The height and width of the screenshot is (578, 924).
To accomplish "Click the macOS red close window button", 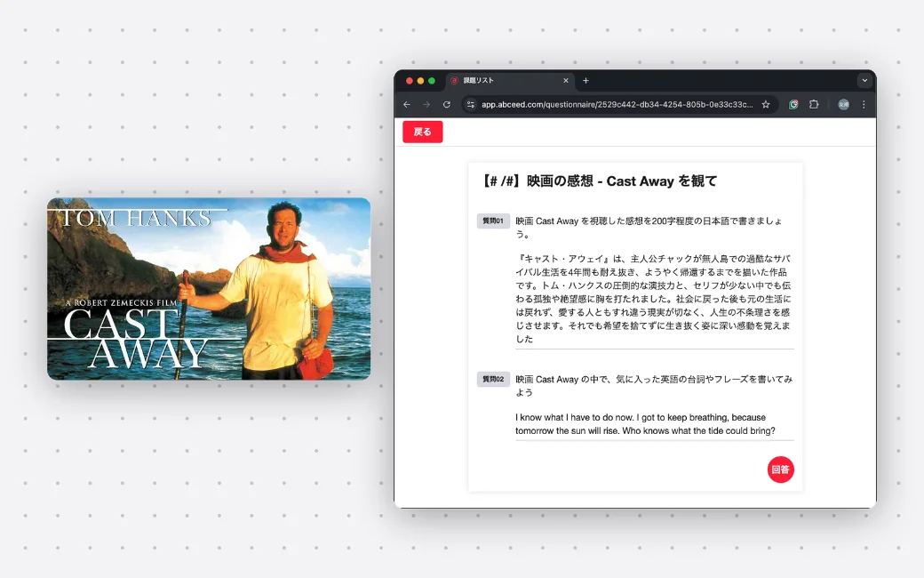I will pyautogui.click(x=409, y=81).
